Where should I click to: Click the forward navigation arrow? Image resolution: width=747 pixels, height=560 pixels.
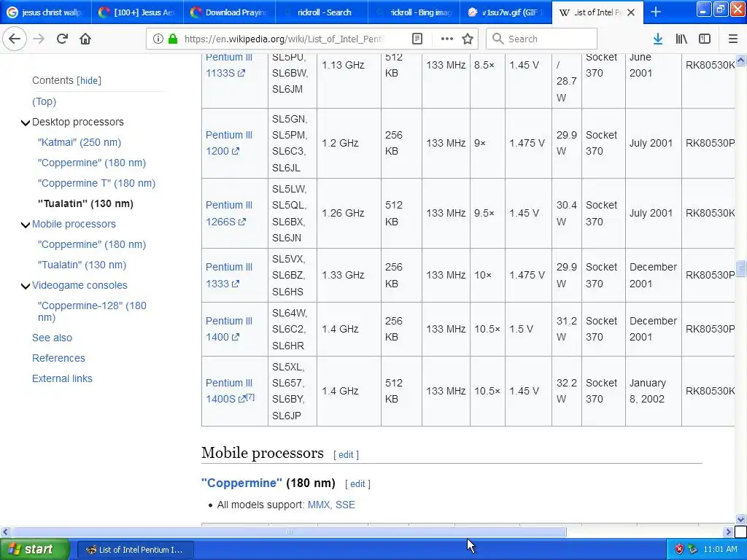pyautogui.click(x=39, y=39)
